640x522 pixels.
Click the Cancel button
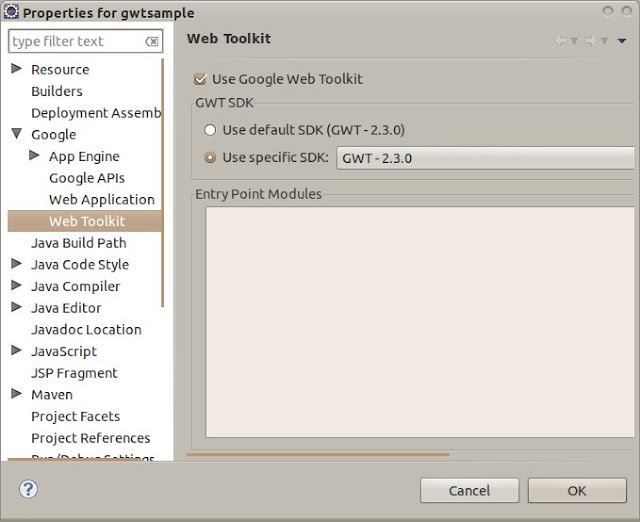469,490
